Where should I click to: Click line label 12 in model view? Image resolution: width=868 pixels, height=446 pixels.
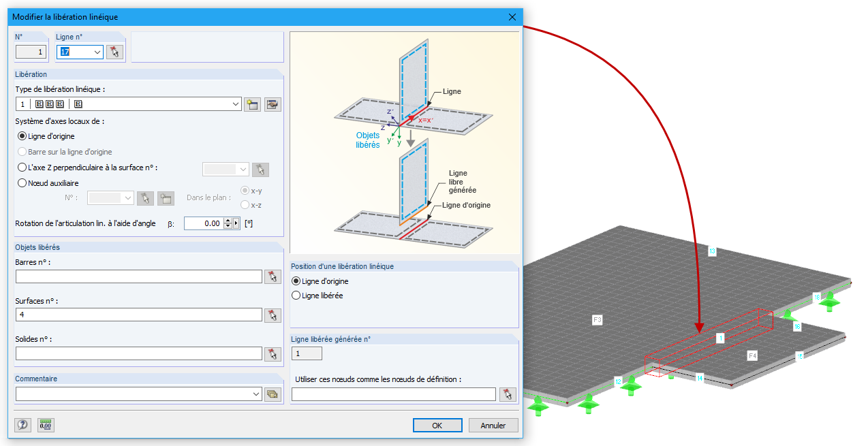coord(619,381)
